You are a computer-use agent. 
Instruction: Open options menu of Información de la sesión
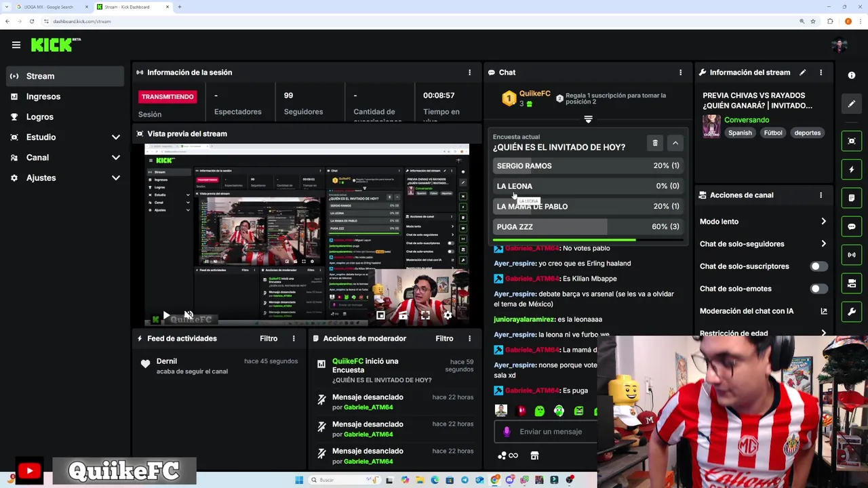click(469, 73)
